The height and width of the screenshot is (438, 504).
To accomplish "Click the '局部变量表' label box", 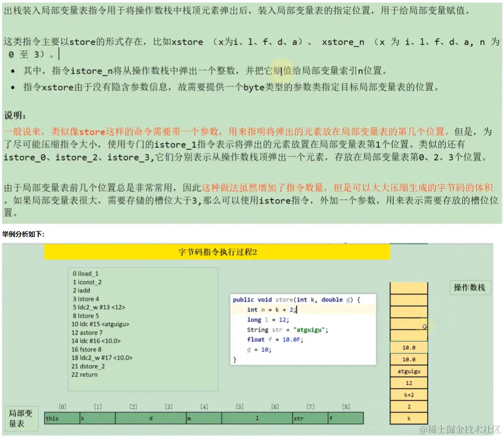I will (x=21, y=419).
